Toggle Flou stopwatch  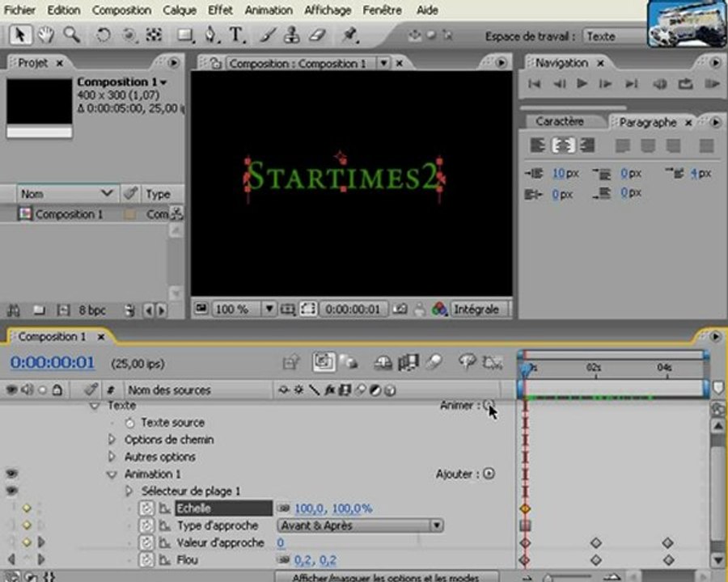(x=146, y=559)
